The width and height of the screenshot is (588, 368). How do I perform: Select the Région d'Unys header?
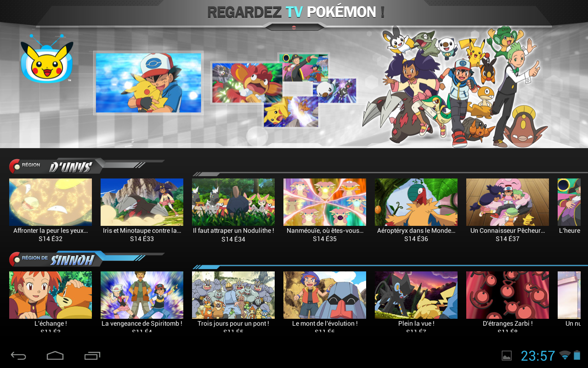coord(69,167)
